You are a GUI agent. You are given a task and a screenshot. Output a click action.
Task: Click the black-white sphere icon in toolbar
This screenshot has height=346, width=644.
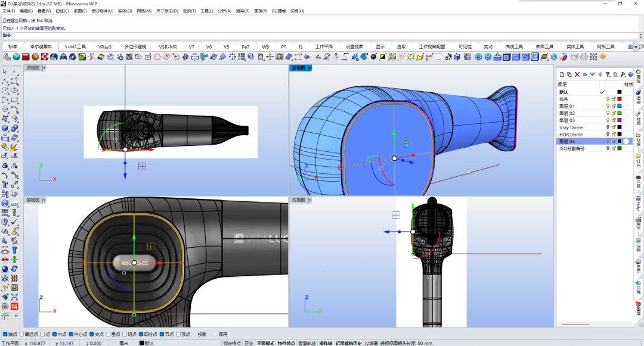point(373,57)
